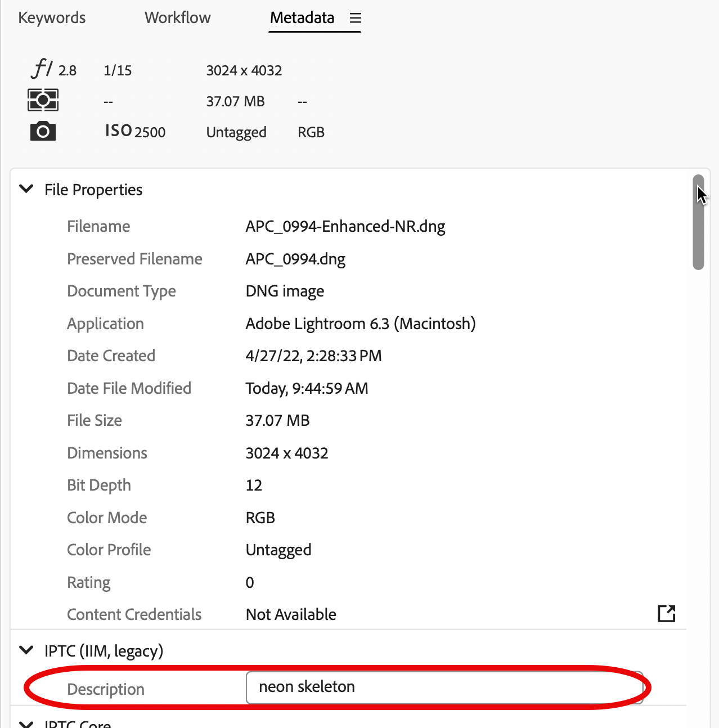Click the Date Created value 4/27/22
Image resolution: width=719 pixels, height=728 pixels.
pos(313,356)
